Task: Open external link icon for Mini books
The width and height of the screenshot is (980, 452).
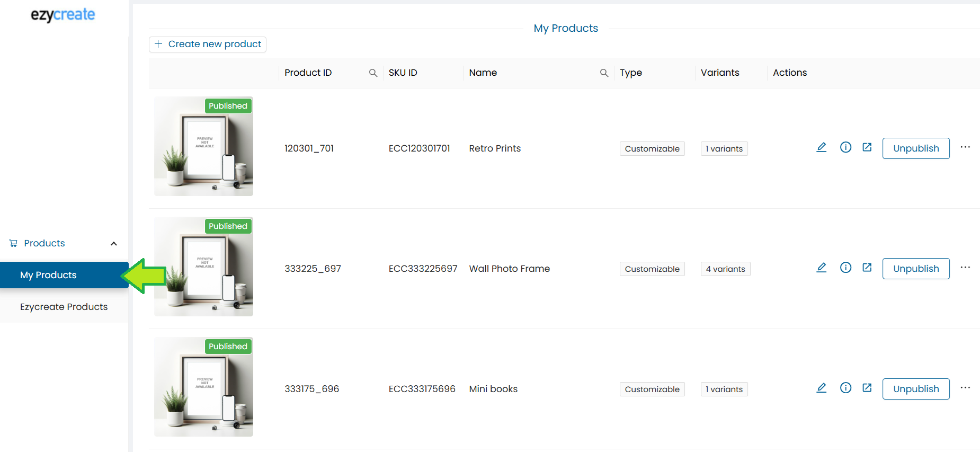Action: click(x=867, y=388)
